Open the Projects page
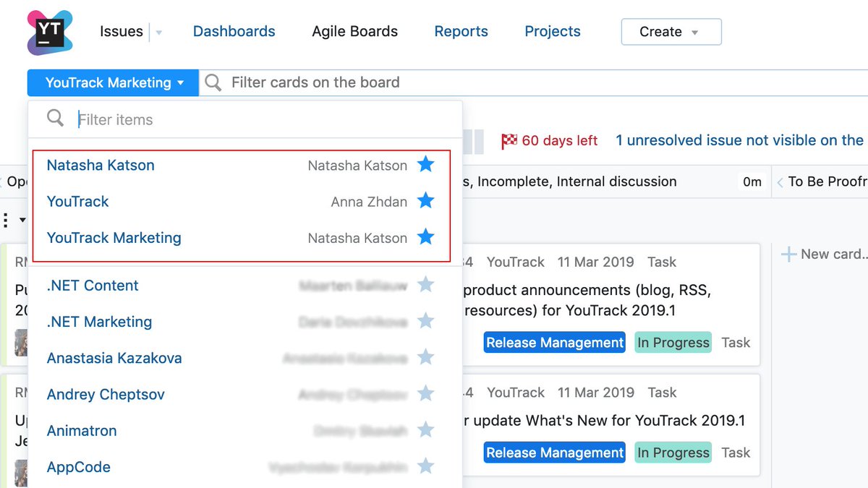The width and height of the screenshot is (868, 488). [553, 32]
